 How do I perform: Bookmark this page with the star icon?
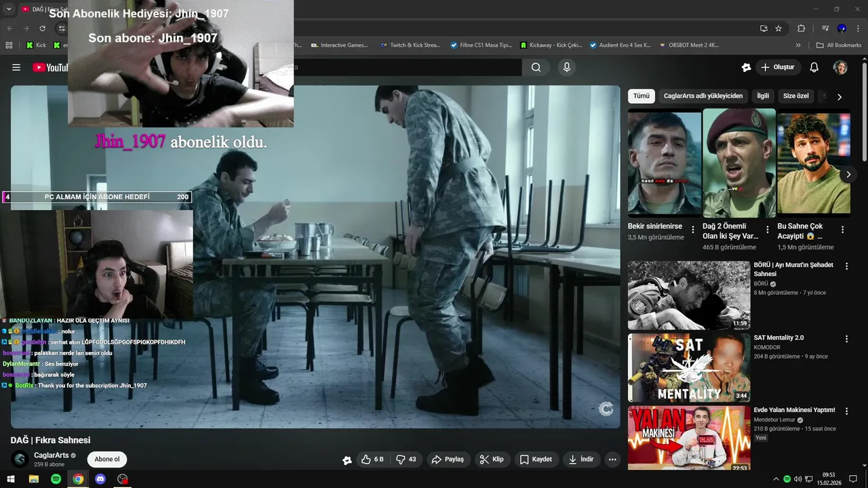point(778,28)
